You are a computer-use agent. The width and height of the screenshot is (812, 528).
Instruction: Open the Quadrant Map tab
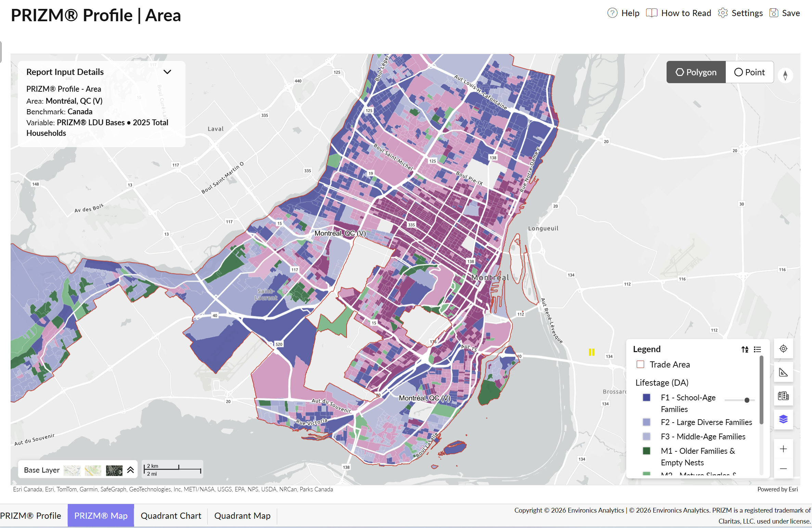coord(242,516)
